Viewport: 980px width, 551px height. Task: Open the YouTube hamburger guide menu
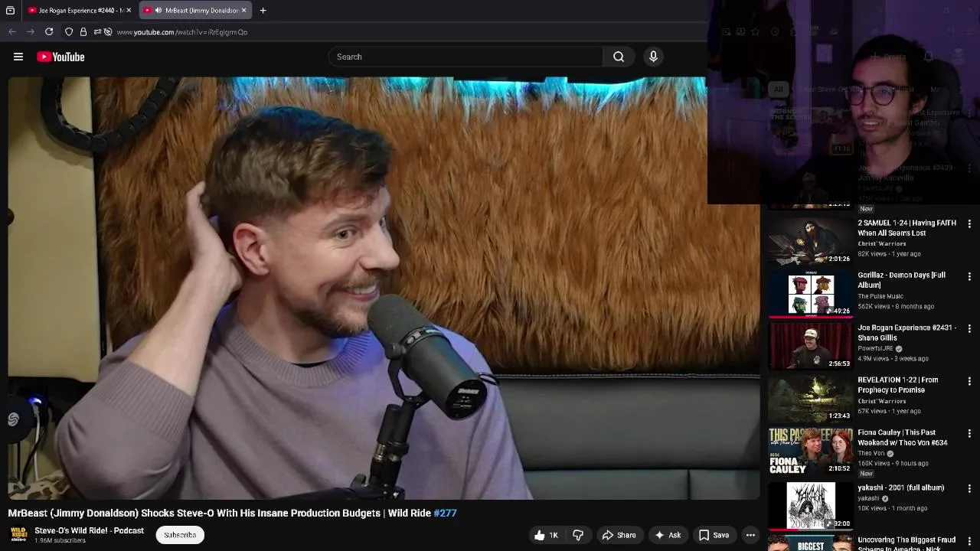(x=18, y=57)
